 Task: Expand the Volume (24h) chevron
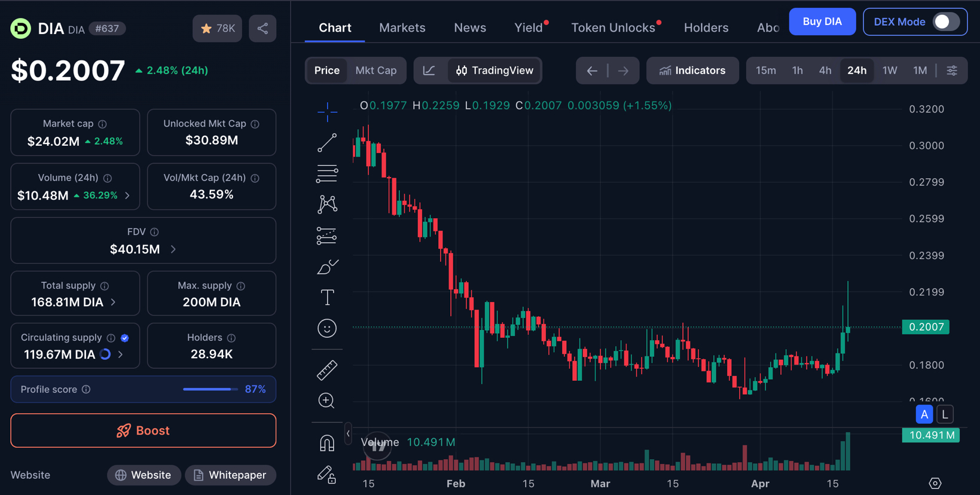pos(127,195)
